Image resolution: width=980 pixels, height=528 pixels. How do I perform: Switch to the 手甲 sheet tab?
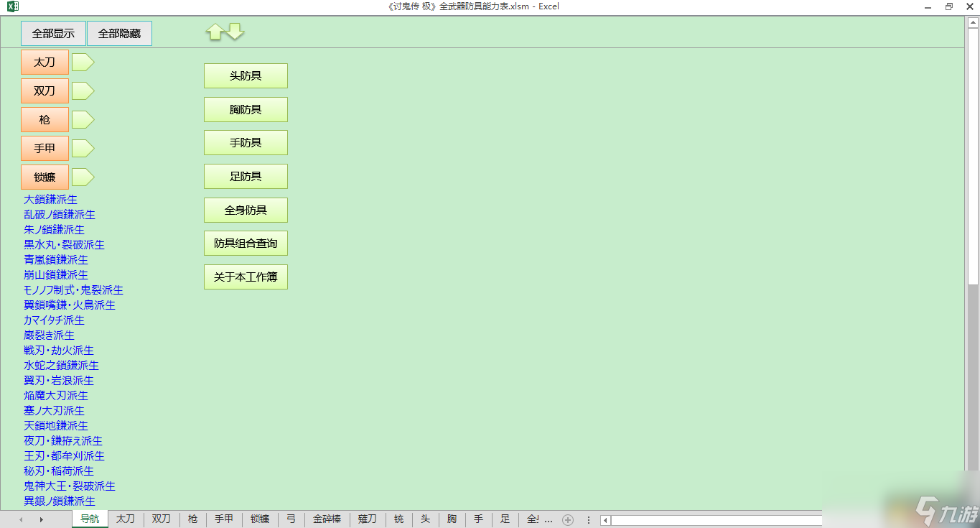tap(224, 519)
